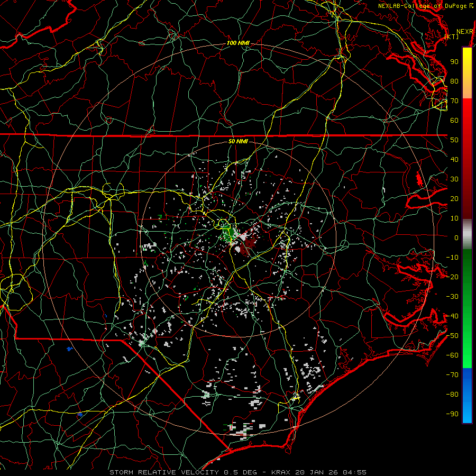Screen dimensions: 476x476
Task: Click the -40 value on the velocity scale
Action: (452, 316)
